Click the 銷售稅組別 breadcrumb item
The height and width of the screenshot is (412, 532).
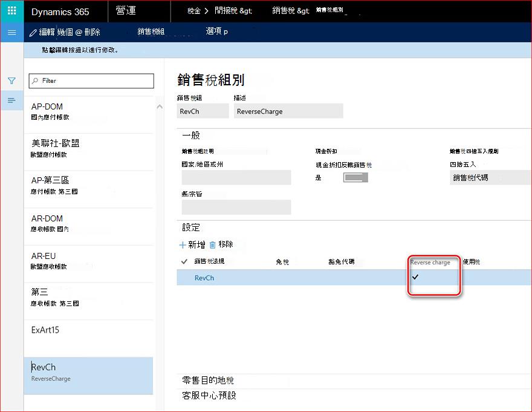tap(329, 10)
